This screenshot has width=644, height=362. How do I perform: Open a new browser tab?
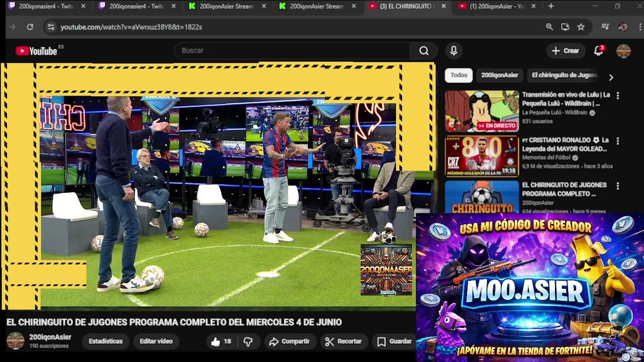[x=551, y=6]
